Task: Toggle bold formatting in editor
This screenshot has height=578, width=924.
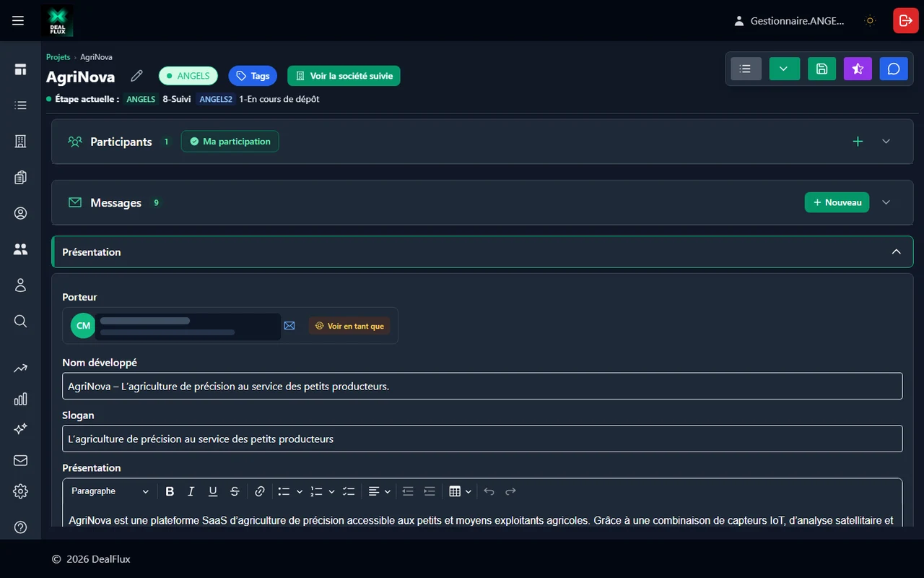Action: [x=170, y=491]
